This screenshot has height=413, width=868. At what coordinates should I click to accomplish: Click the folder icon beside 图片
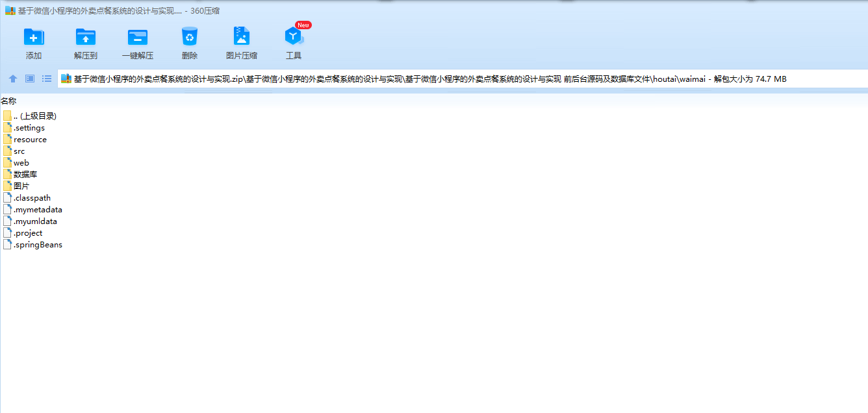tap(8, 186)
